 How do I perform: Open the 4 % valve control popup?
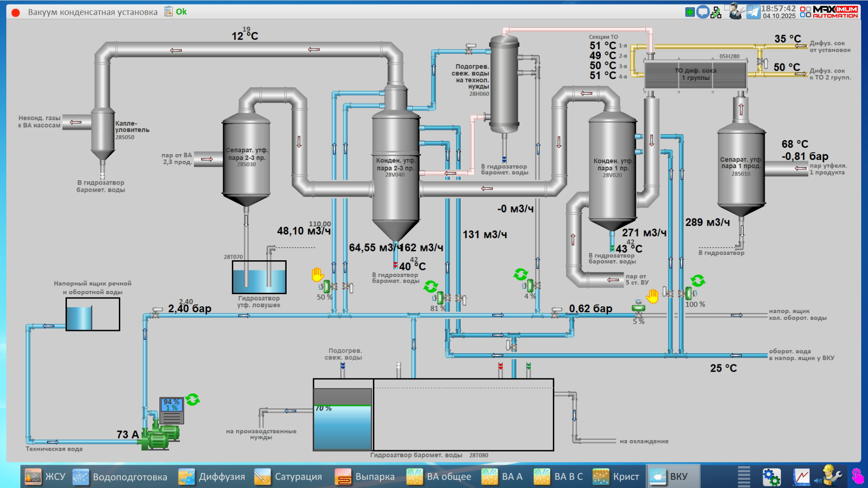click(x=530, y=286)
